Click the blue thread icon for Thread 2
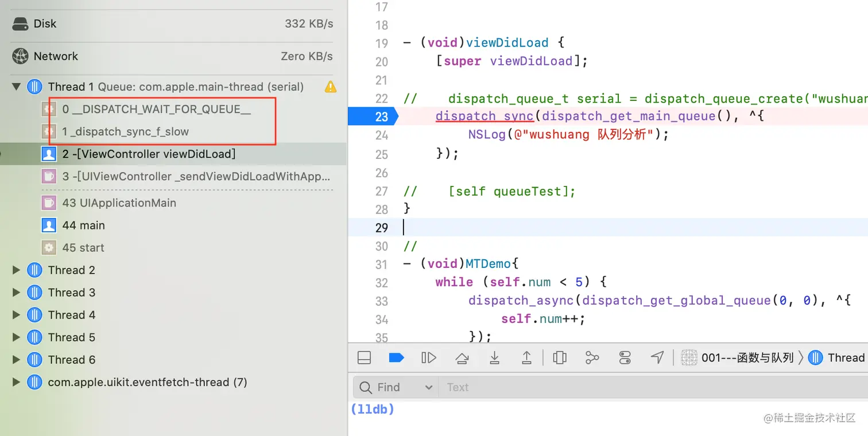868x436 pixels. pos(34,270)
